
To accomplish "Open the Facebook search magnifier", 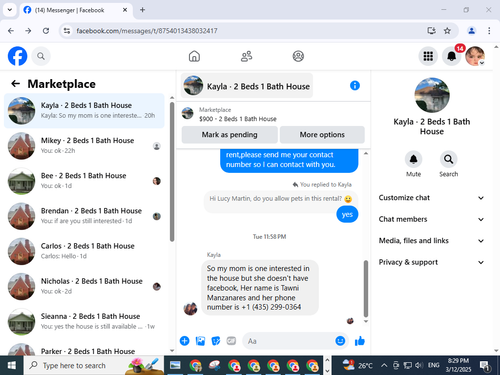I will [41, 56].
